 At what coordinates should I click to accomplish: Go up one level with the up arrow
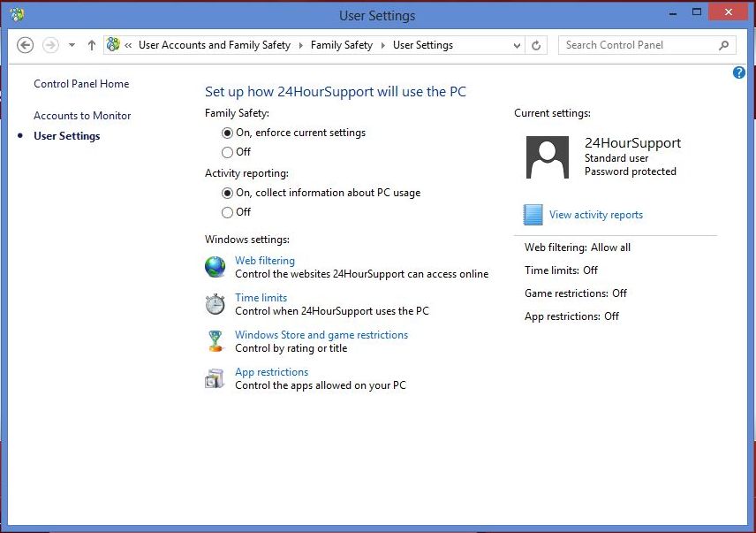click(x=92, y=45)
